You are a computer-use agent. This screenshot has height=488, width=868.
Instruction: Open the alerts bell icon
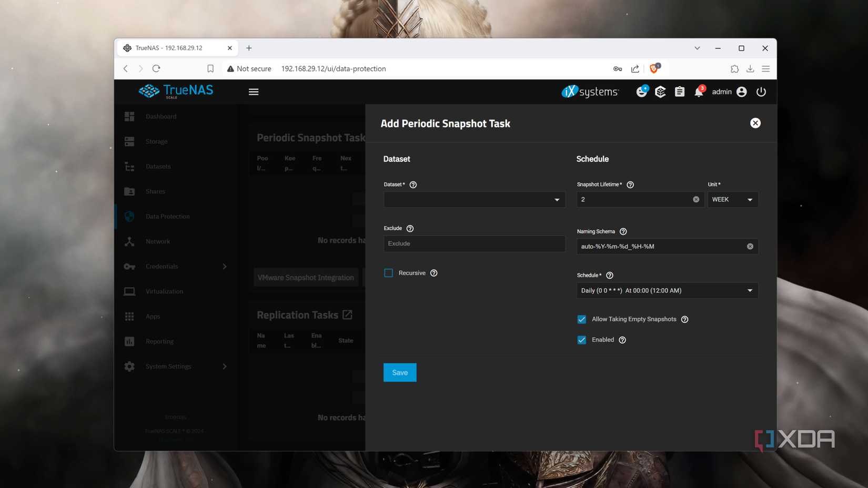pos(699,91)
